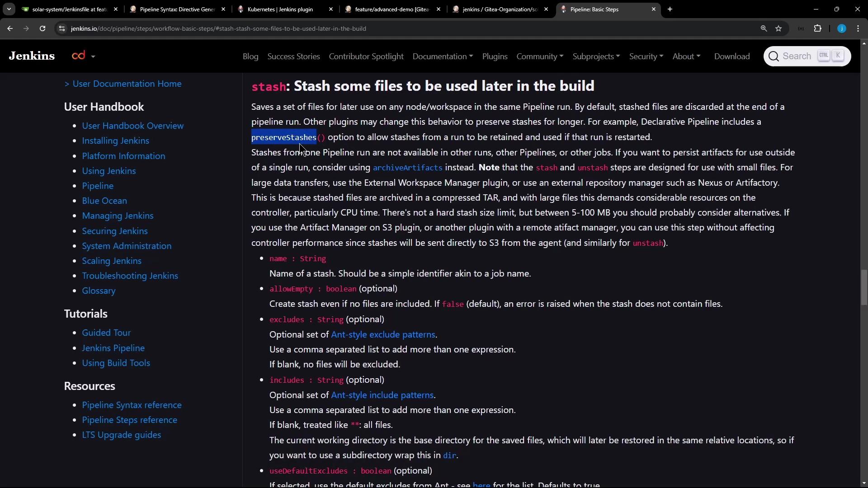Open the Plugins navbar link
The width and height of the screenshot is (868, 488).
pos(495,56)
